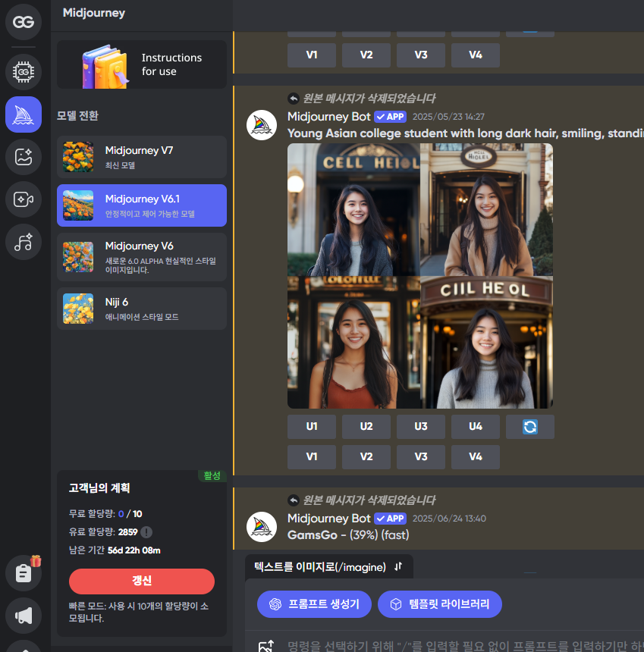Open the bottom-left generated image with red top
This screenshot has height=652, width=644.
click(x=353, y=342)
